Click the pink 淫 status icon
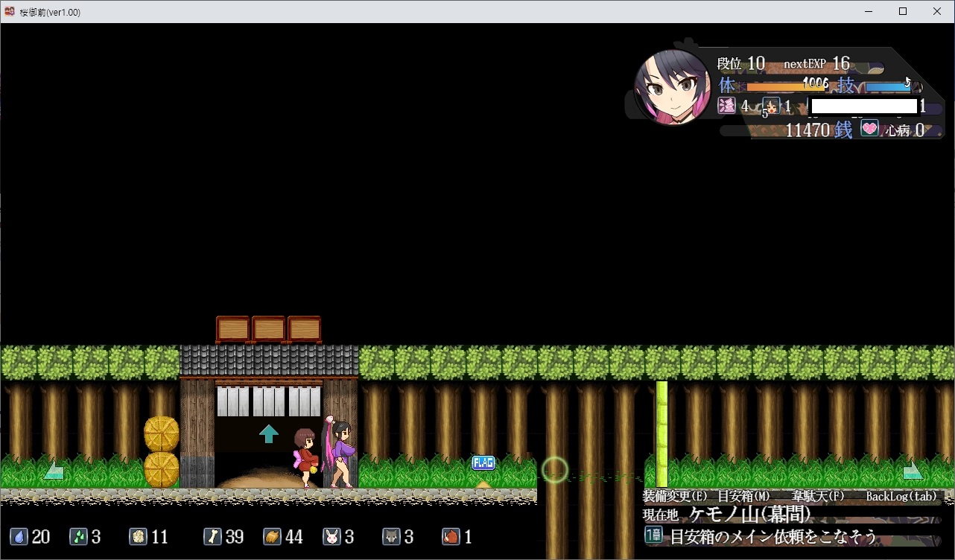 click(x=726, y=106)
